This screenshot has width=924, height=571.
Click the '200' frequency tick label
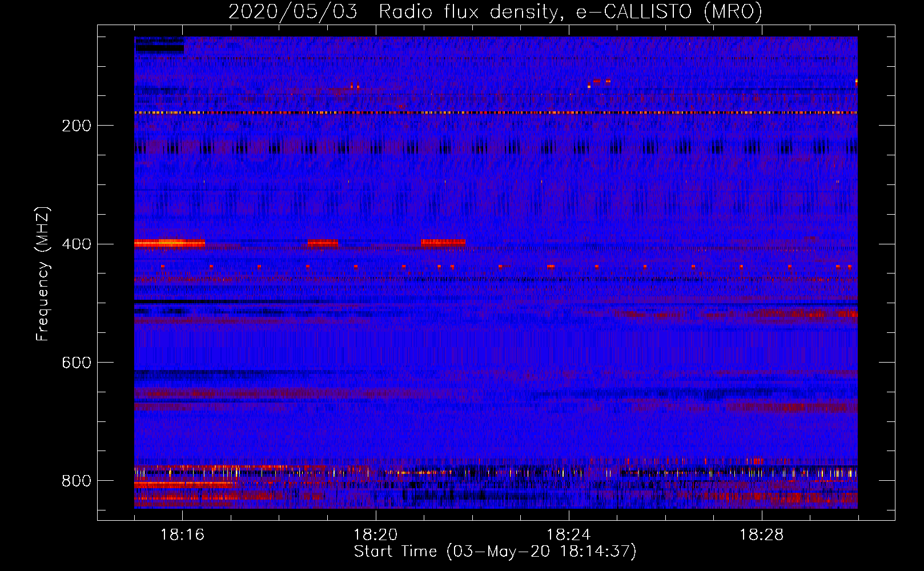click(x=77, y=126)
